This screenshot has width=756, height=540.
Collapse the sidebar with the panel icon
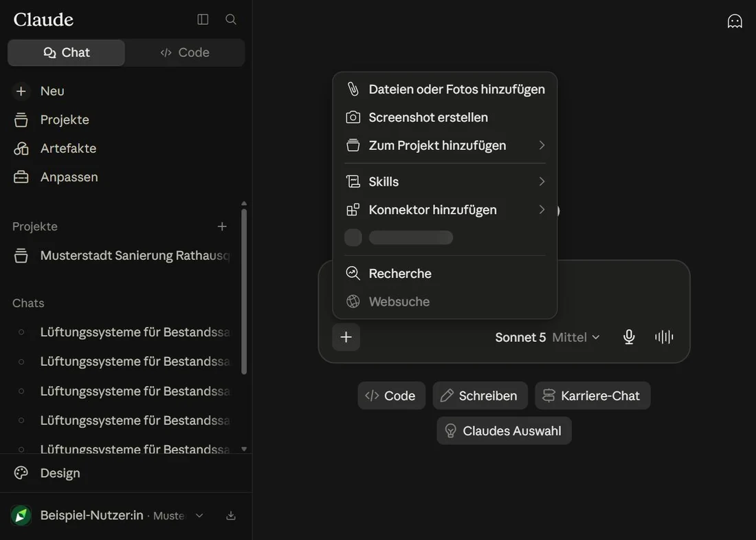203,19
